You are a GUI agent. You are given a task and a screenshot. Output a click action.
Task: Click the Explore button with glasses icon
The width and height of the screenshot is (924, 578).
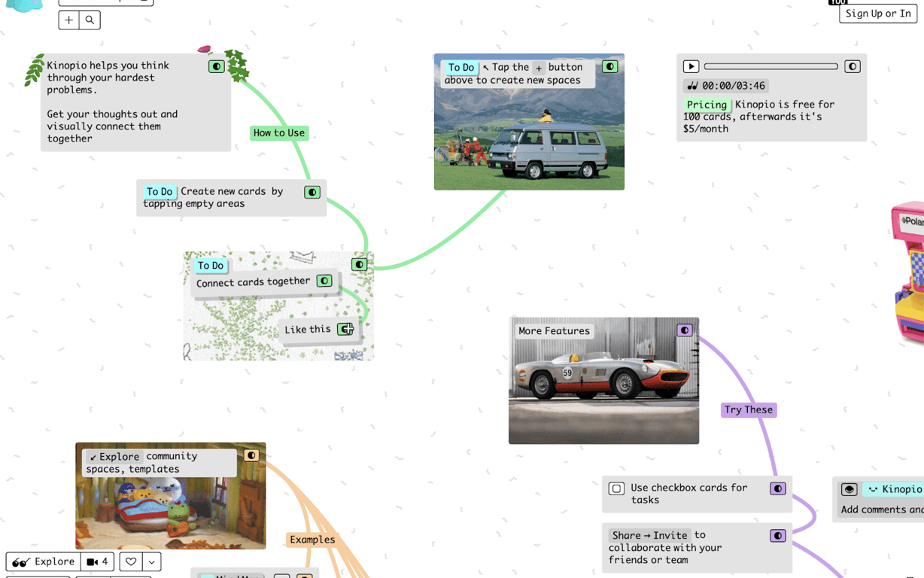click(x=44, y=561)
